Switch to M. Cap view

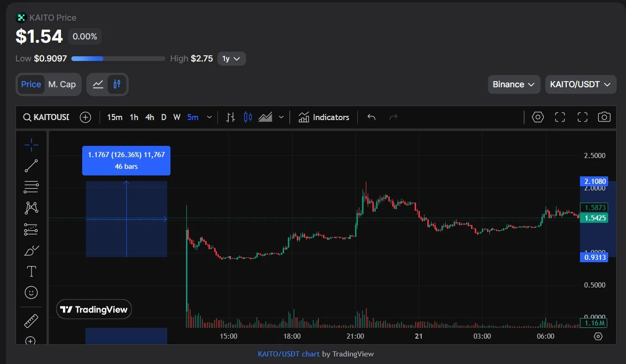[x=62, y=84]
